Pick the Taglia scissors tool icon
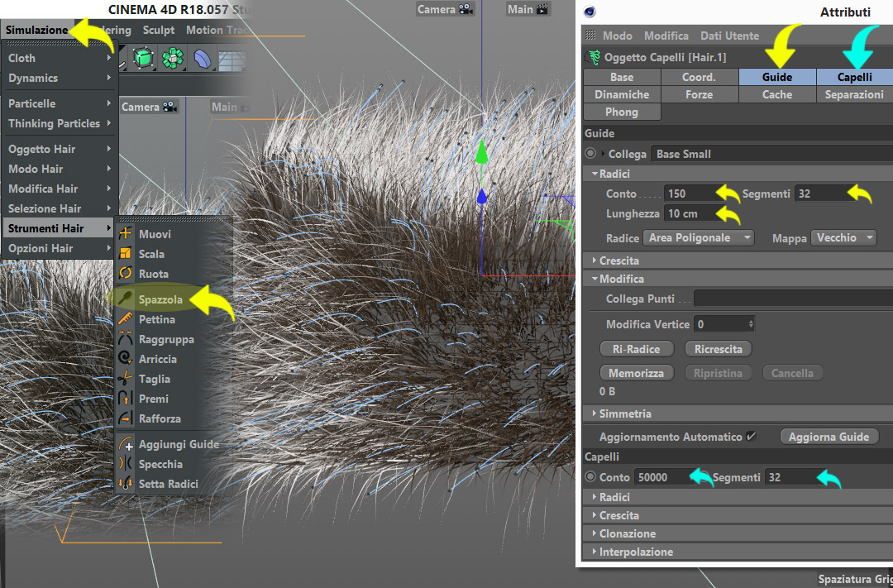 coord(126,379)
